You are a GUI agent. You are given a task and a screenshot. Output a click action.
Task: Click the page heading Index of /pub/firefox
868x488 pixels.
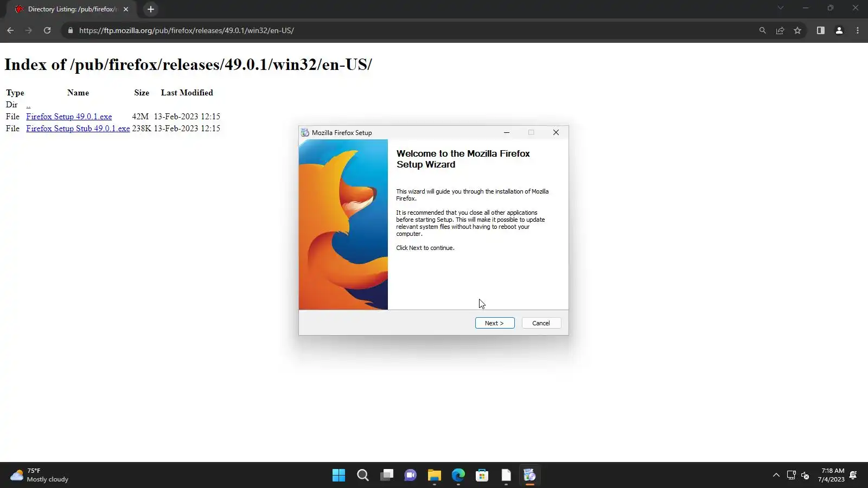[x=188, y=65]
